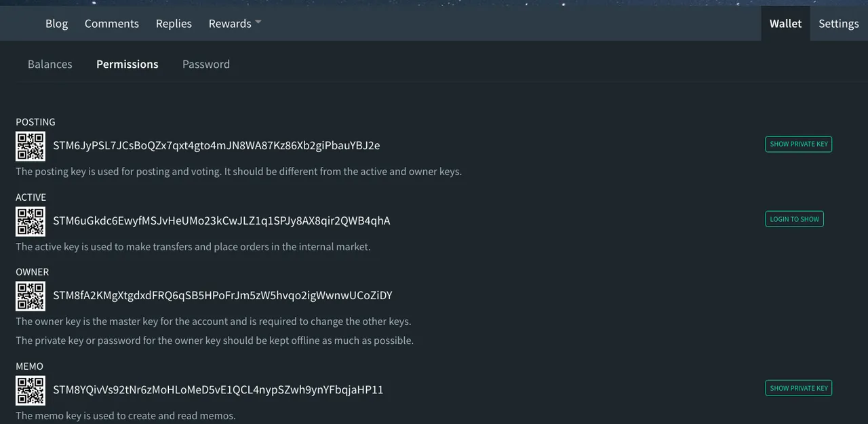
Task: Select the Permissions tab
Action: [127, 64]
